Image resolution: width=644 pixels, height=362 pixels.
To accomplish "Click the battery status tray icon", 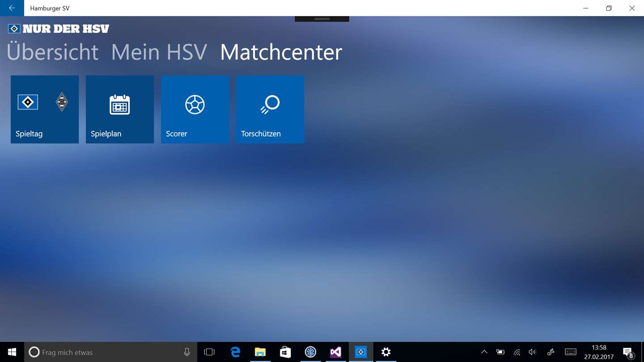I will (500, 352).
